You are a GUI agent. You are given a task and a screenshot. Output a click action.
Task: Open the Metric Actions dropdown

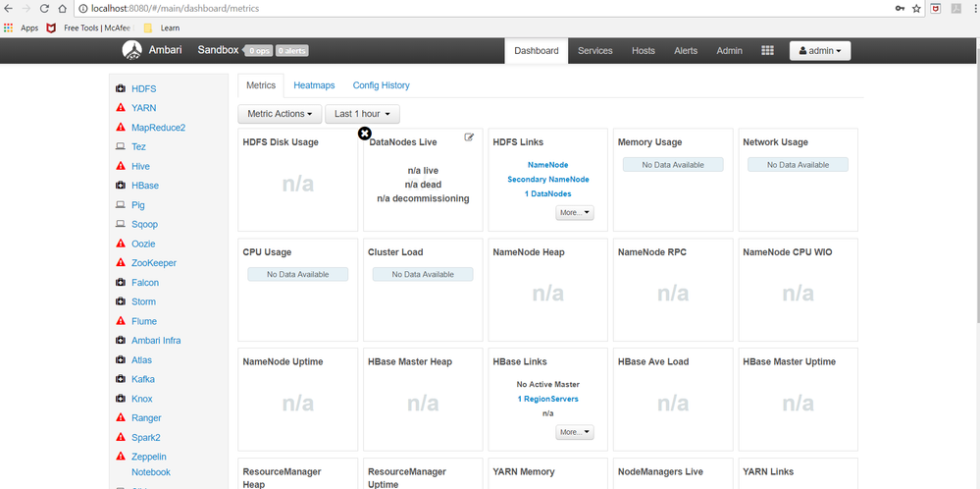[280, 114]
